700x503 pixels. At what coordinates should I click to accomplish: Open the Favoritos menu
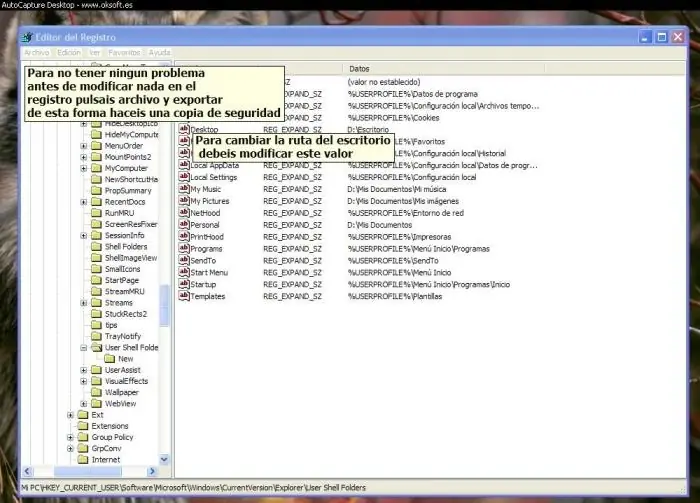click(124, 53)
